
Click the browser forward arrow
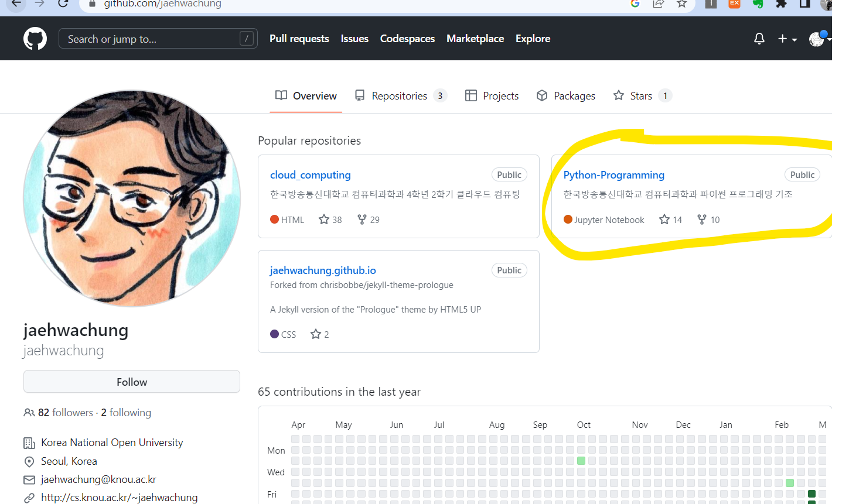(39, 4)
